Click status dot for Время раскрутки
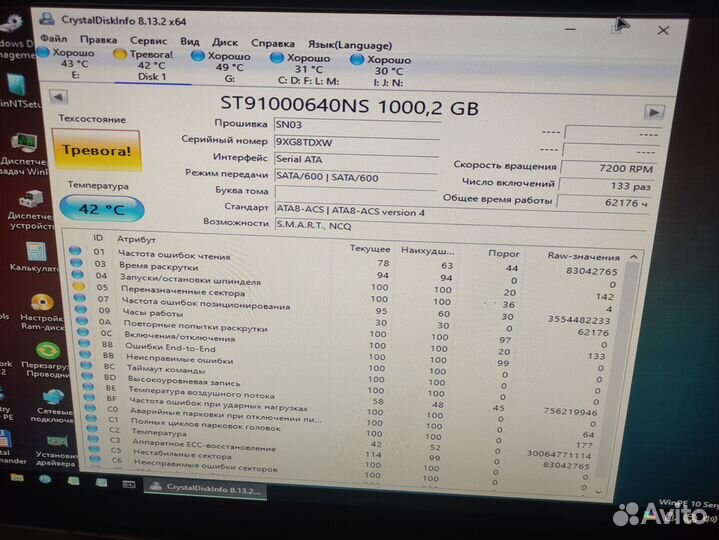 click(x=77, y=263)
